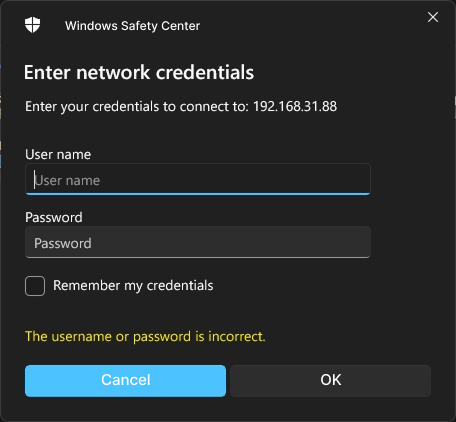Viewport: 456px width, 422px height.
Task: Click into the Password field
Action: pyautogui.click(x=198, y=242)
